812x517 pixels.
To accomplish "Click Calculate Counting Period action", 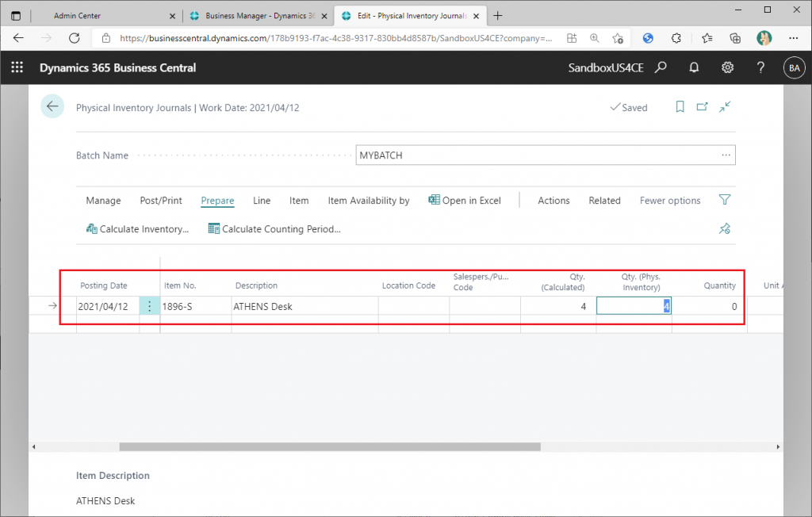I will [x=274, y=229].
